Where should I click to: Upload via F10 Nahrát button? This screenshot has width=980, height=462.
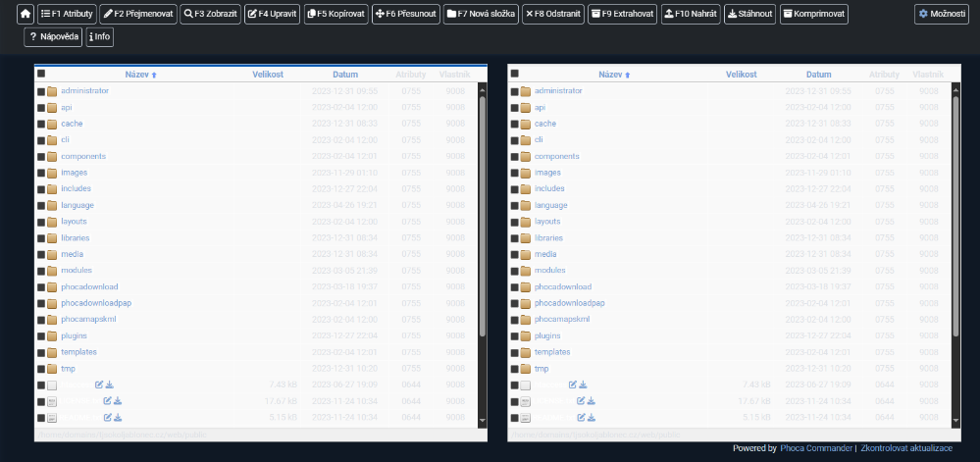tap(690, 15)
